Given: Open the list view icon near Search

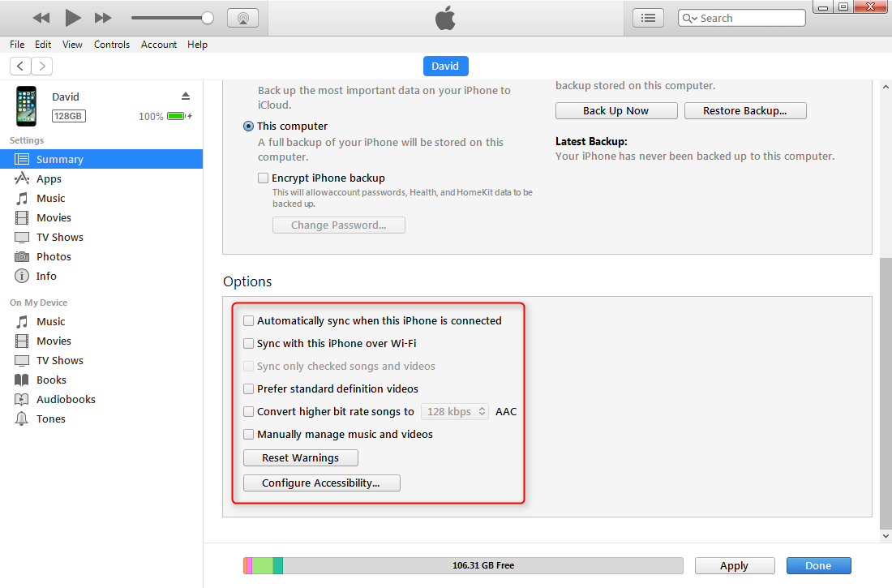Looking at the screenshot, I should [648, 18].
